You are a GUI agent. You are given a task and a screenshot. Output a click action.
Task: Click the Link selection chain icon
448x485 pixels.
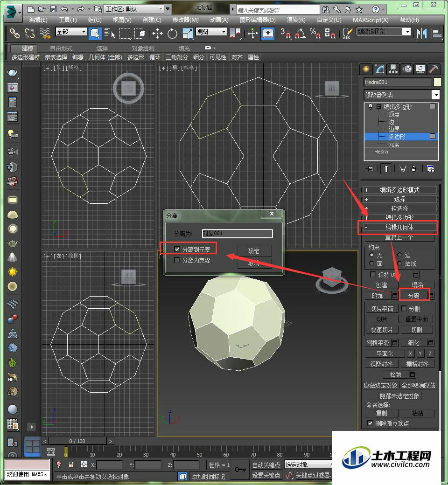[x=14, y=33]
